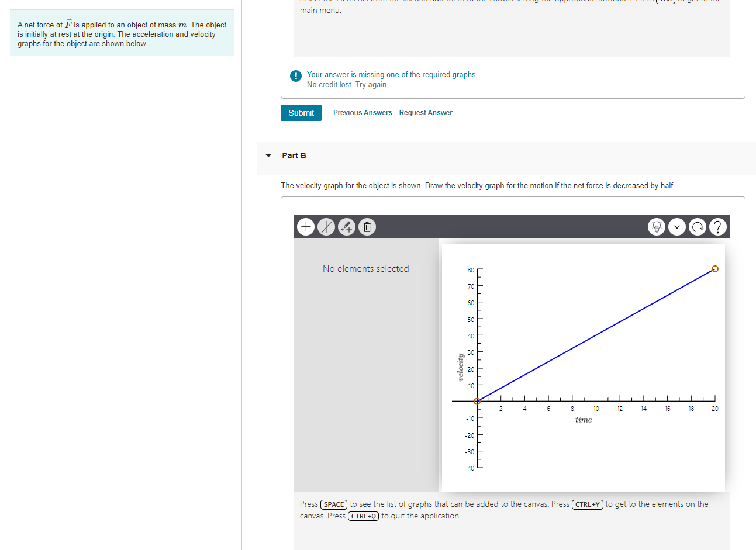Click Request Answer
The height and width of the screenshot is (550, 756).
(x=425, y=112)
